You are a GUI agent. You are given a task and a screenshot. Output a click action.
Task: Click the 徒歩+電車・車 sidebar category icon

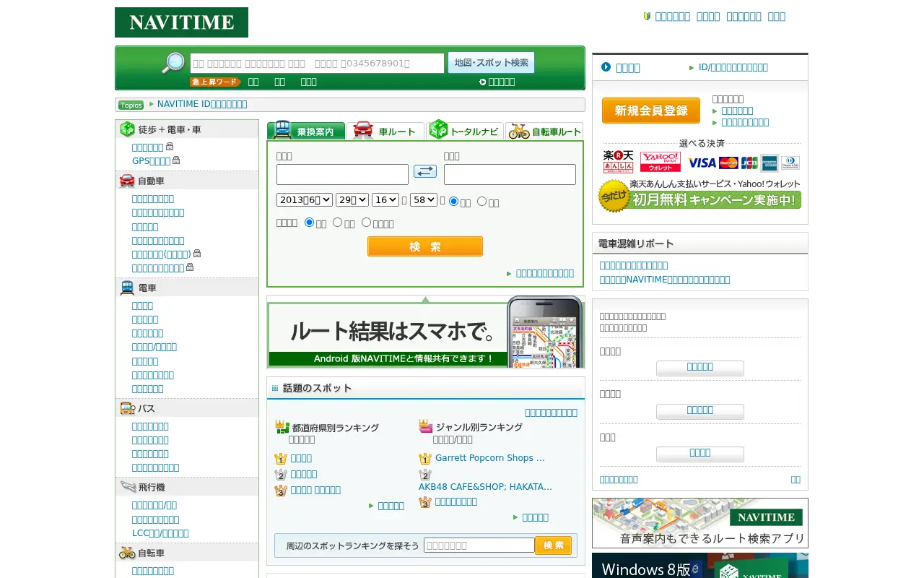pos(127,129)
